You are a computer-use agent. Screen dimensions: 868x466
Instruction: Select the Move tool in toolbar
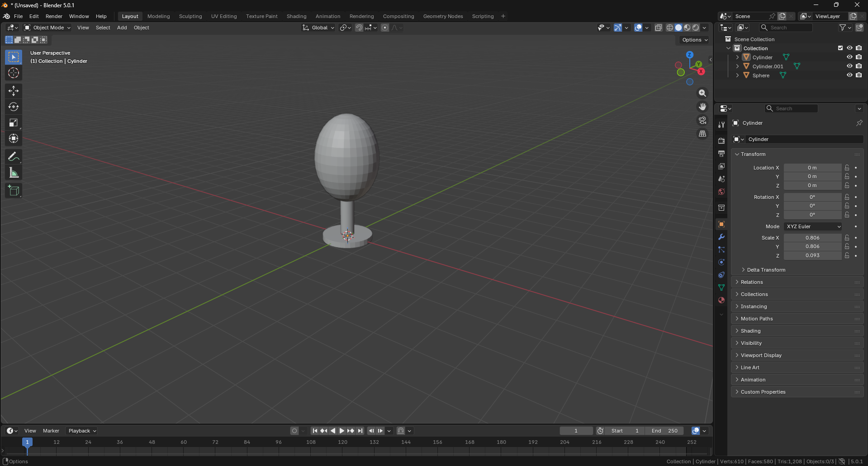point(14,91)
